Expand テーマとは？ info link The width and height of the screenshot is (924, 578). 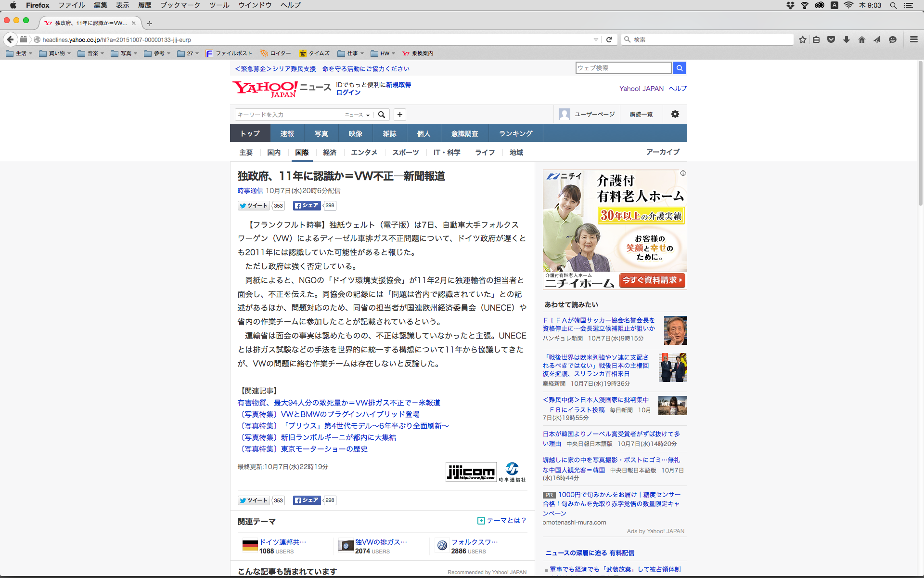[x=502, y=521]
